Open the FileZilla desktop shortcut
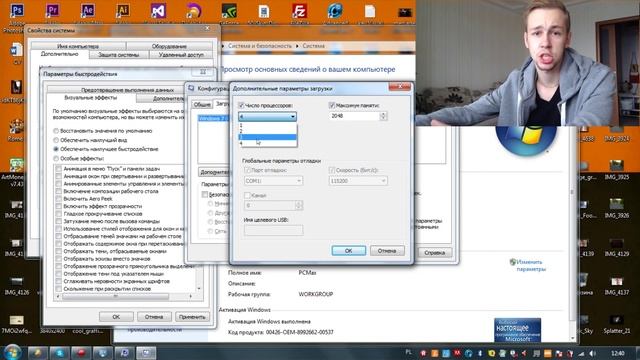 (300, 11)
